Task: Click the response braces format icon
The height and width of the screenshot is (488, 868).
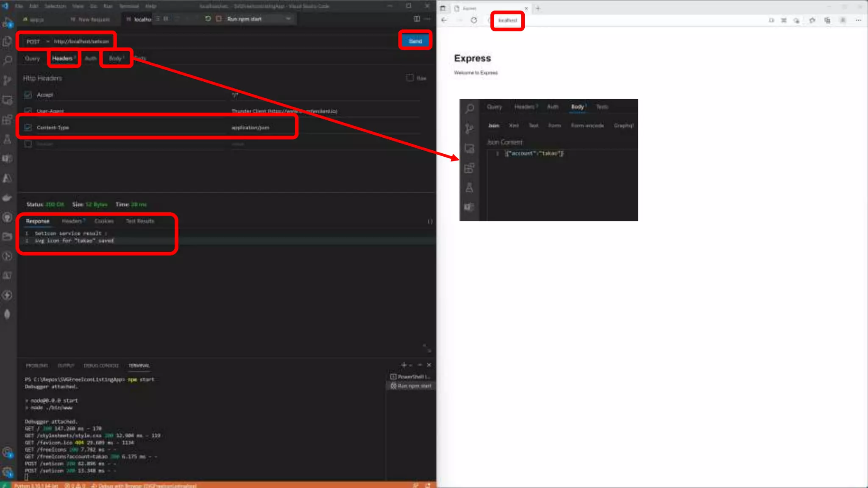Action: (430, 222)
